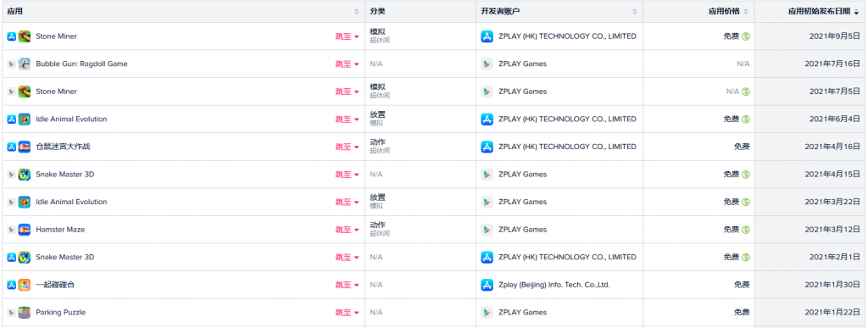Click the Google Play badge beside Hamster Maze
The image size is (868, 328).
[11, 230]
